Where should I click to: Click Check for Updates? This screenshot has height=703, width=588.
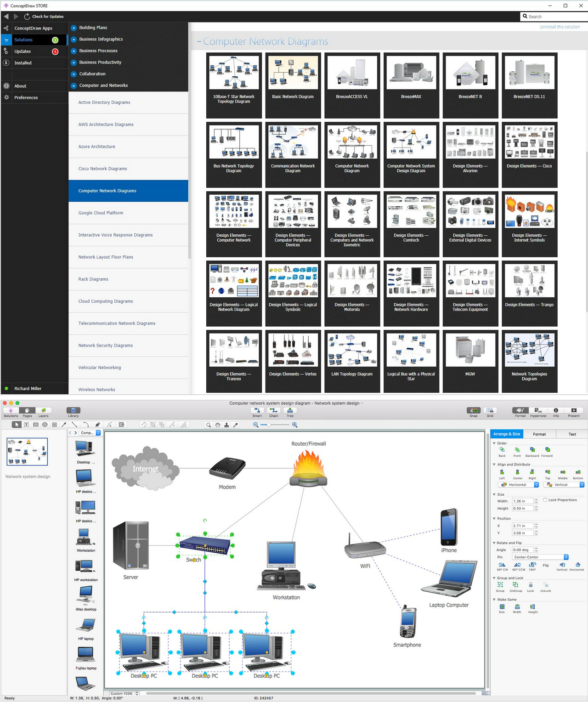pos(44,17)
